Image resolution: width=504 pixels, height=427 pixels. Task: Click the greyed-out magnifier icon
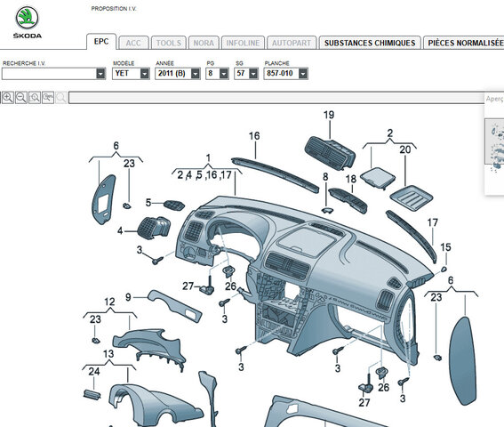click(x=61, y=98)
